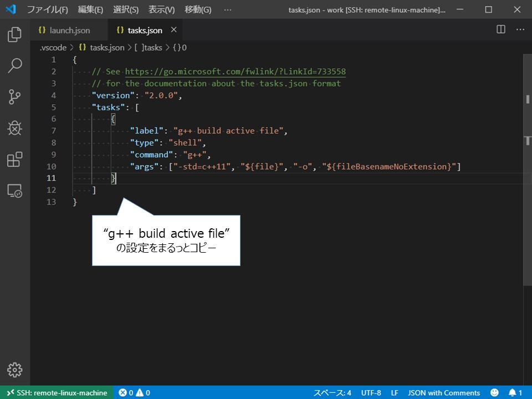The width and height of the screenshot is (532, 399).
Task: Click the feedback smiley icon
Action: tap(495, 392)
